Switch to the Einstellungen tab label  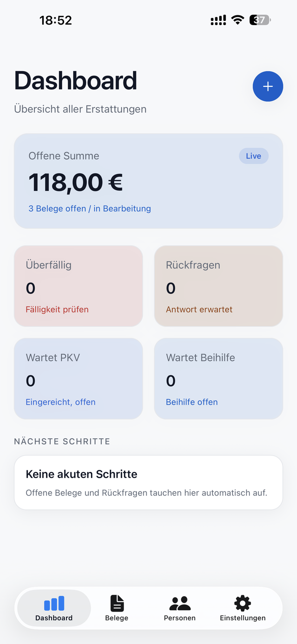pyautogui.click(x=242, y=618)
